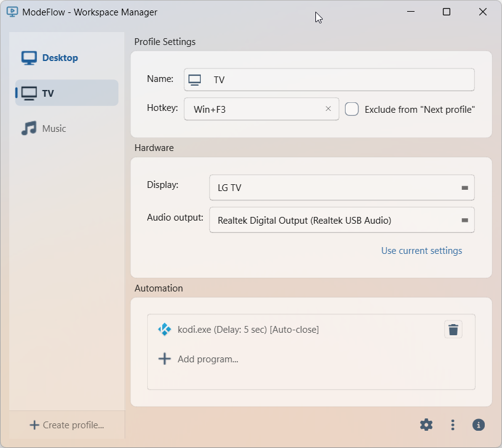This screenshot has height=448, width=502.
Task: Delete the kodi.exe program entry
Action: (453, 330)
